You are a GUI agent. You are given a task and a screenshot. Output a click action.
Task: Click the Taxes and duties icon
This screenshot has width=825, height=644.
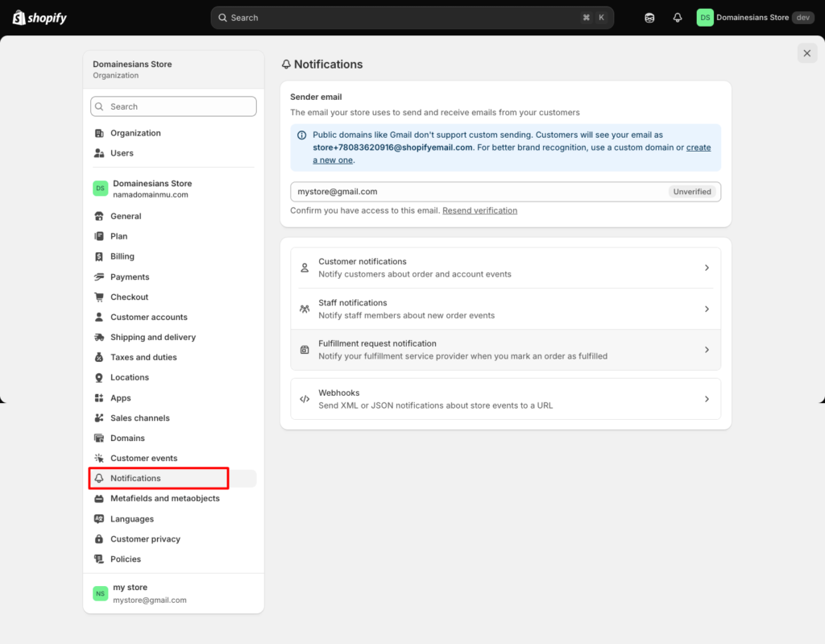point(99,357)
